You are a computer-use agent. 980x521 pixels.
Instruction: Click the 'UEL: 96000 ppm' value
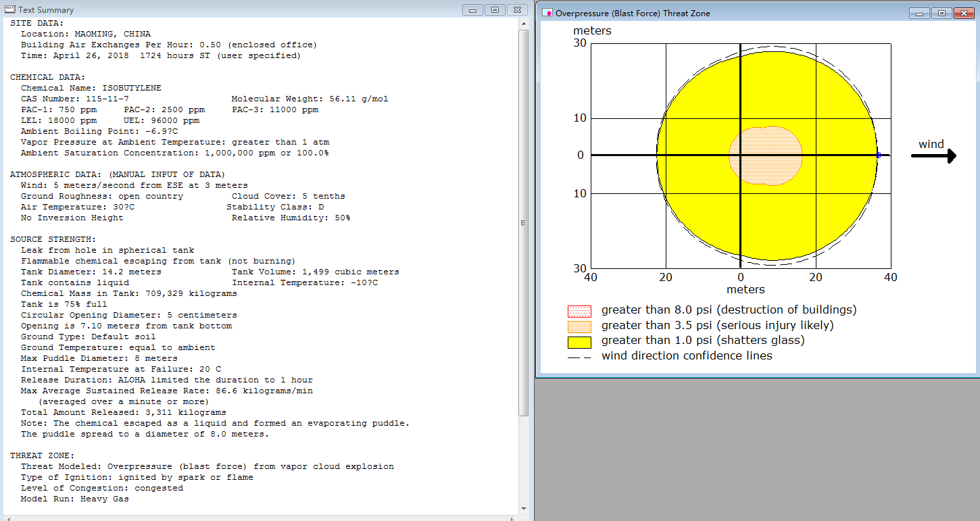click(162, 120)
